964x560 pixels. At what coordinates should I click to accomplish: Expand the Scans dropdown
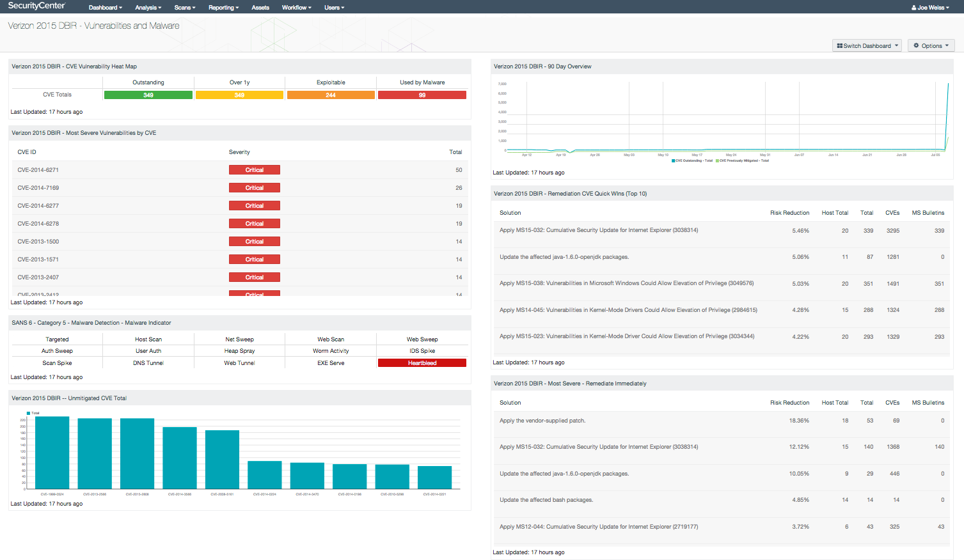point(184,7)
